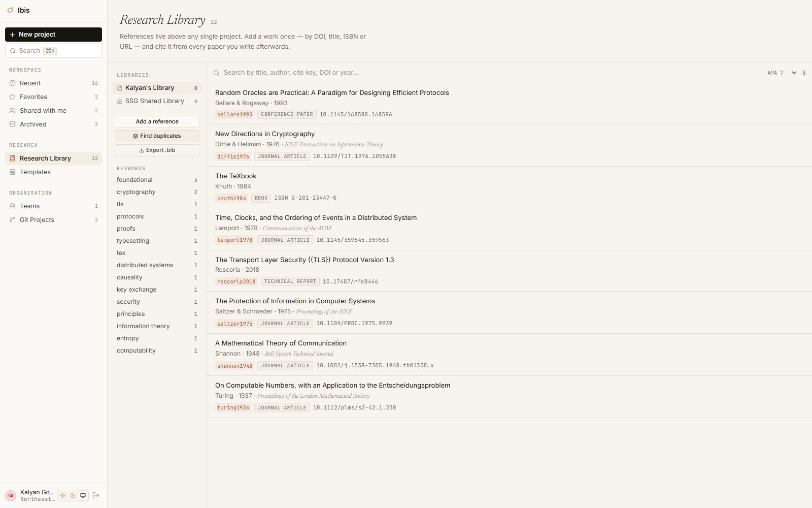The image size is (812, 508).
Task: Click the KG user avatar
Action: [x=11, y=495]
